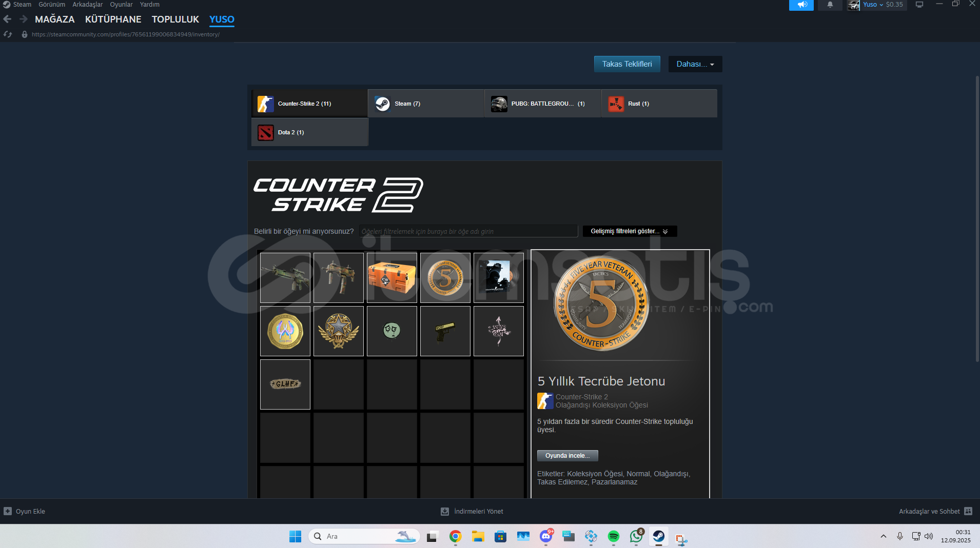The height and width of the screenshot is (548, 980).
Task: Click the Takas Teklifleri button
Action: pos(627,64)
